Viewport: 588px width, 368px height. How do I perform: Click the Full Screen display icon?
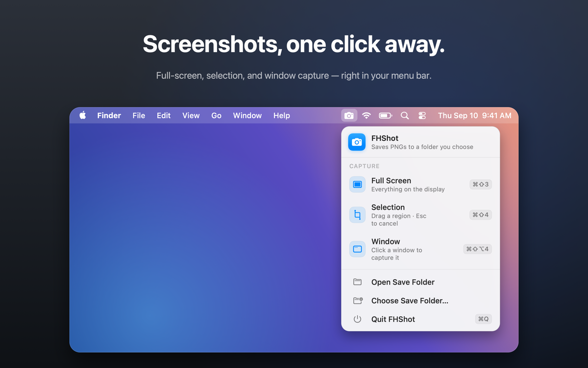click(x=357, y=184)
